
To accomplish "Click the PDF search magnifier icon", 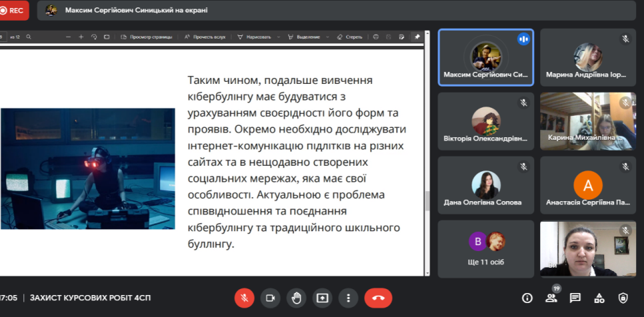I will tap(29, 37).
